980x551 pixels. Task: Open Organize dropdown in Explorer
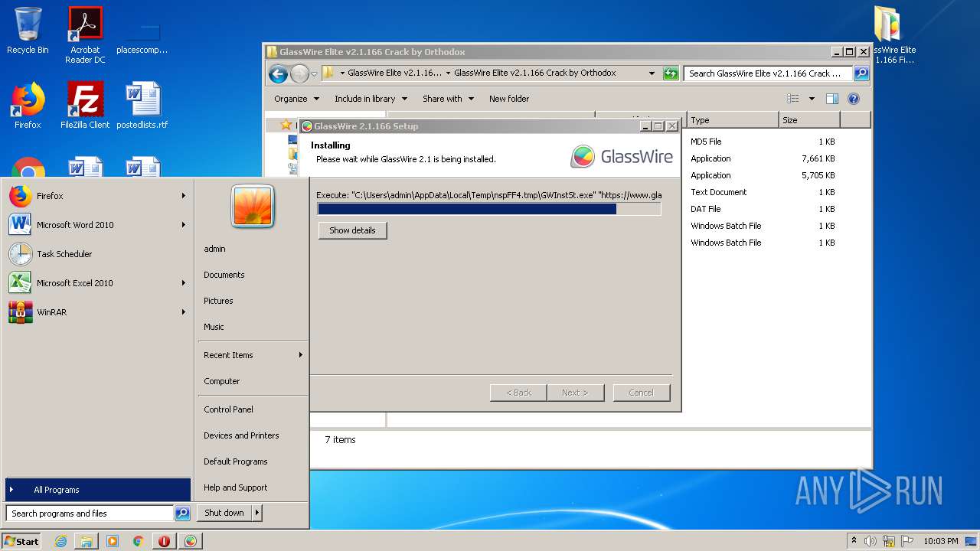tap(296, 99)
